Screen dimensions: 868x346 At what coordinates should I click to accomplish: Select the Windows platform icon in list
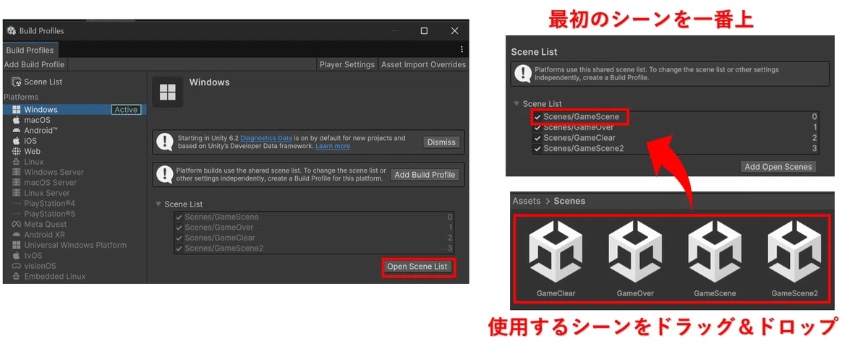[x=17, y=110]
